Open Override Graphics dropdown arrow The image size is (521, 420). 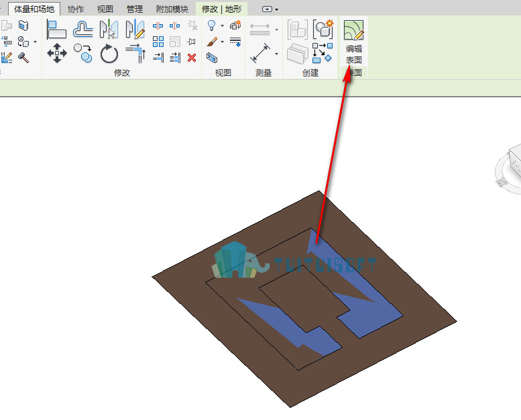[x=223, y=42]
